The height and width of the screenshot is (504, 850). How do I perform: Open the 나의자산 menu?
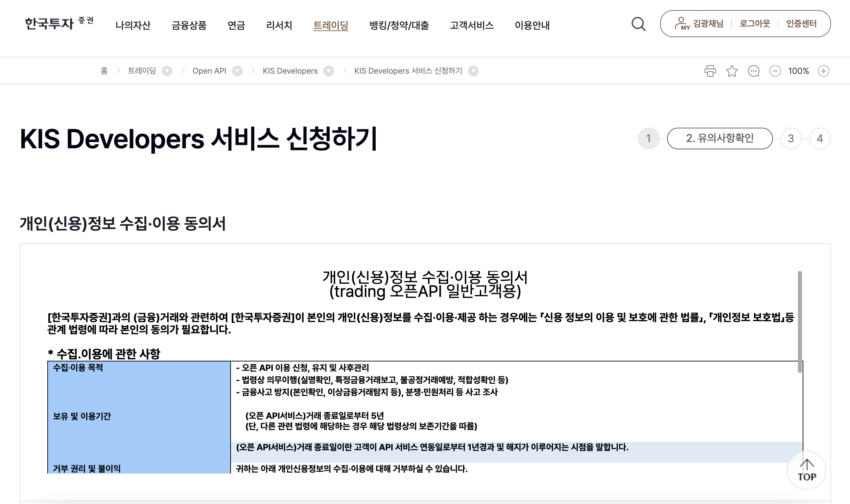pos(133,25)
